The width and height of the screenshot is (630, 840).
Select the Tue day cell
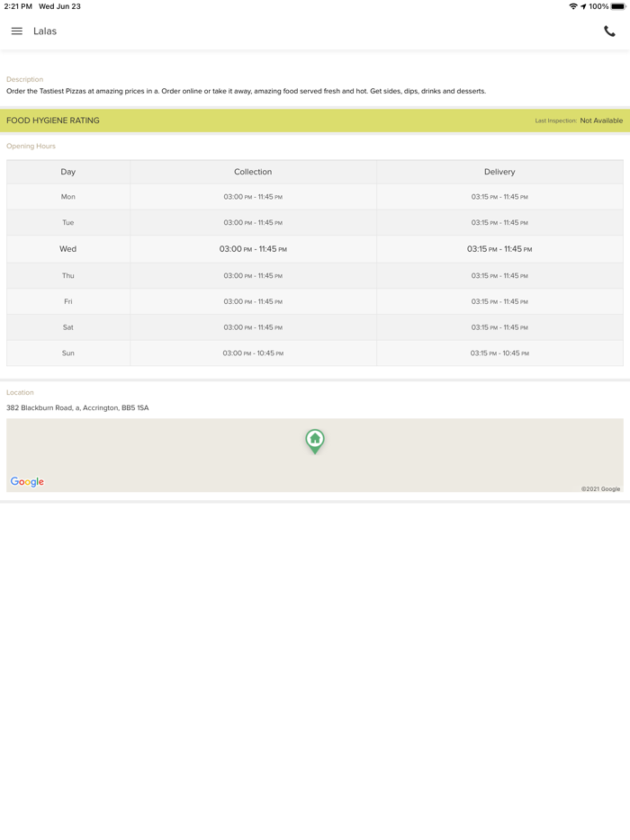68,222
